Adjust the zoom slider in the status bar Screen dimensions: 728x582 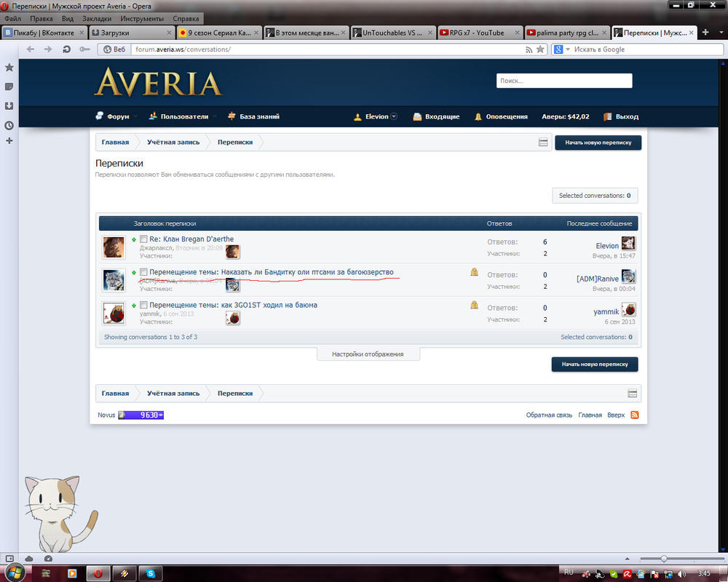click(x=663, y=558)
